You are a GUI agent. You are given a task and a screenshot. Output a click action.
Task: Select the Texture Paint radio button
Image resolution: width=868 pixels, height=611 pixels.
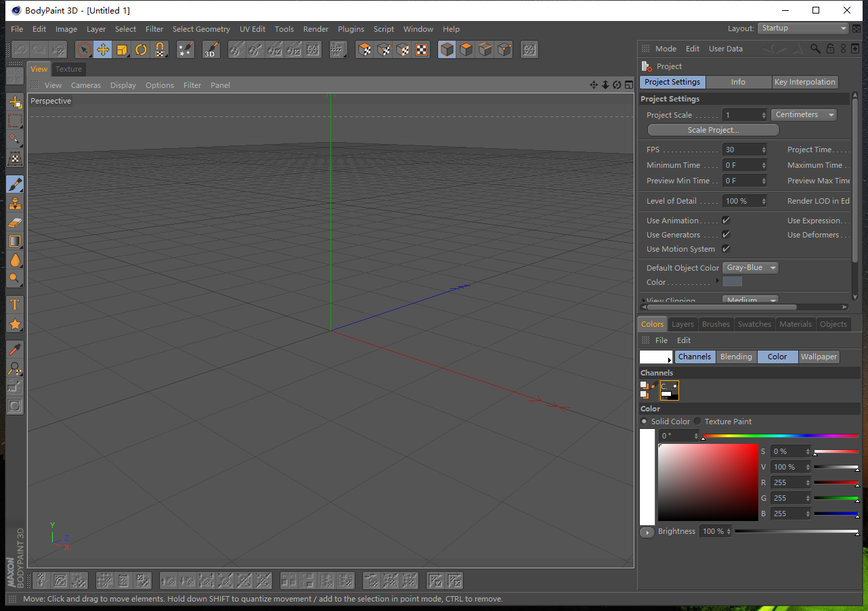tap(697, 422)
